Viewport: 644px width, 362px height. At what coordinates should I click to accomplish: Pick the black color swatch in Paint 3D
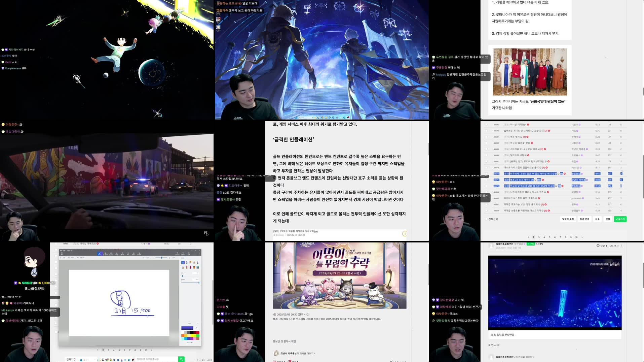[192, 332]
